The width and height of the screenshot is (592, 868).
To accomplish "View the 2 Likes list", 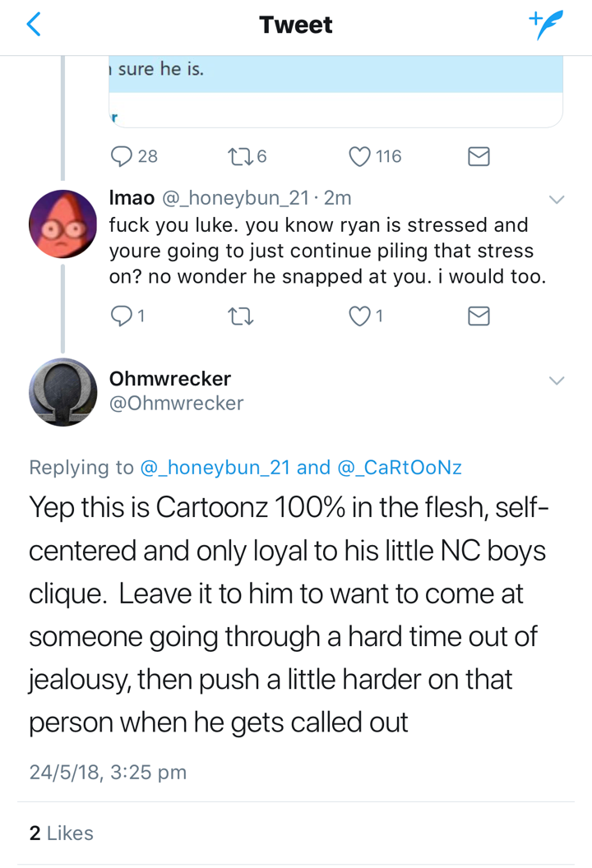I will click(x=61, y=833).
